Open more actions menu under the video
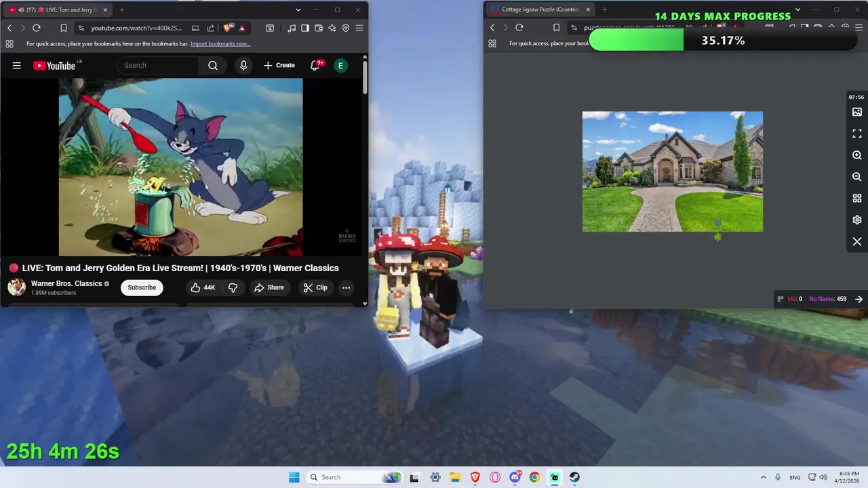 [346, 287]
